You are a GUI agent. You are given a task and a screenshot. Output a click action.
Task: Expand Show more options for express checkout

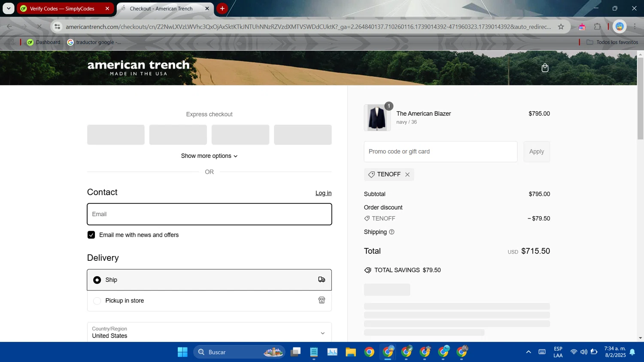click(x=209, y=156)
